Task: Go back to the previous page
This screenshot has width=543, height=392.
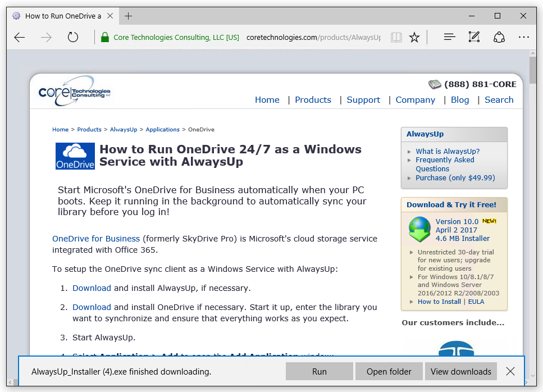Action: point(20,37)
